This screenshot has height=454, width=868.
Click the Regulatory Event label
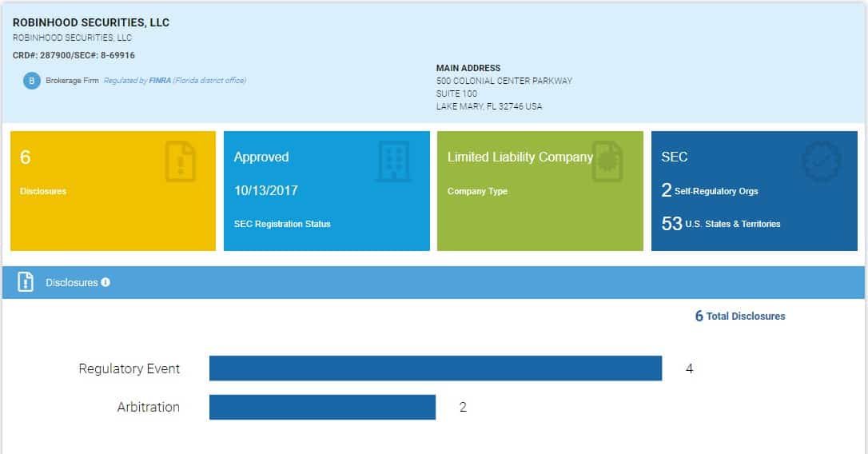click(129, 368)
